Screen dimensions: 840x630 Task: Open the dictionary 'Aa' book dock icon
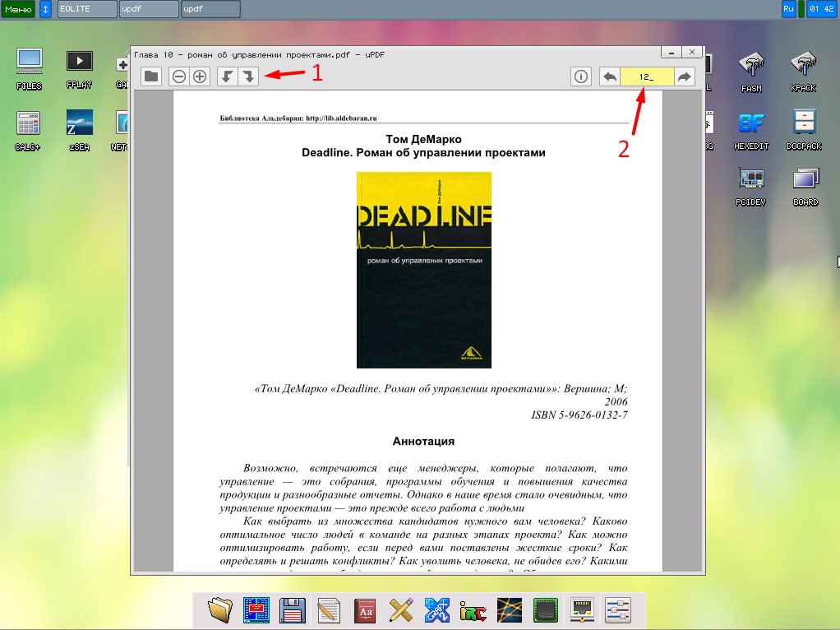(364, 609)
